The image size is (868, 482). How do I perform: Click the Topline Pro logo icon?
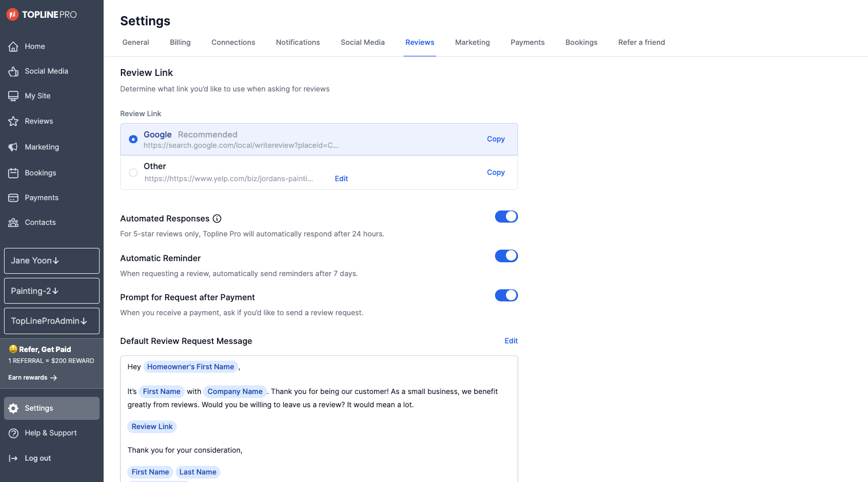[x=13, y=14]
